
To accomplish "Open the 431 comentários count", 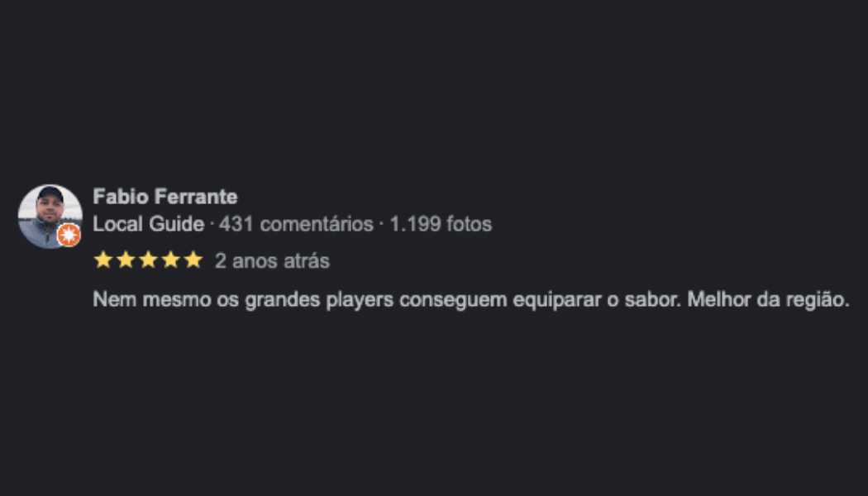I will [296, 224].
